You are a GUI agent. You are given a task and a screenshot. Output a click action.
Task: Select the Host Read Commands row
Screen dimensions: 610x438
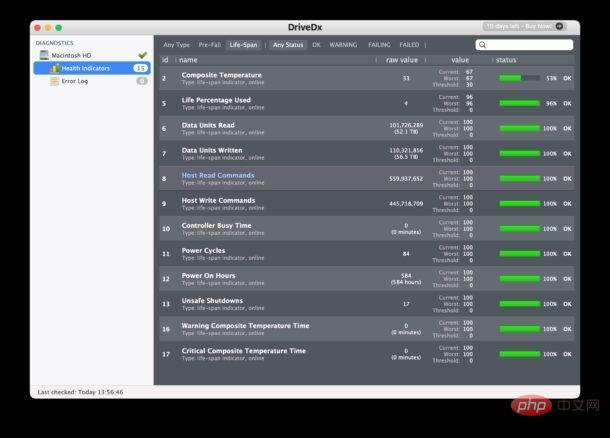(366, 179)
